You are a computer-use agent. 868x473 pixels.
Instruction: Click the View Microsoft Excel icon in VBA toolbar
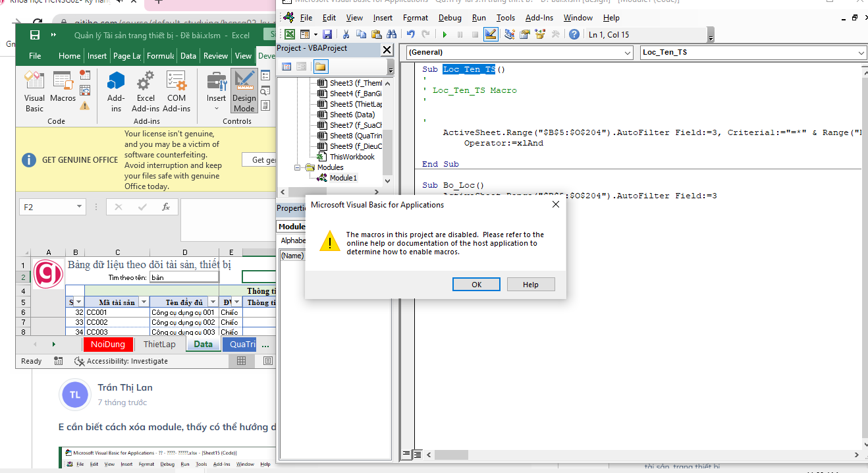tap(290, 34)
